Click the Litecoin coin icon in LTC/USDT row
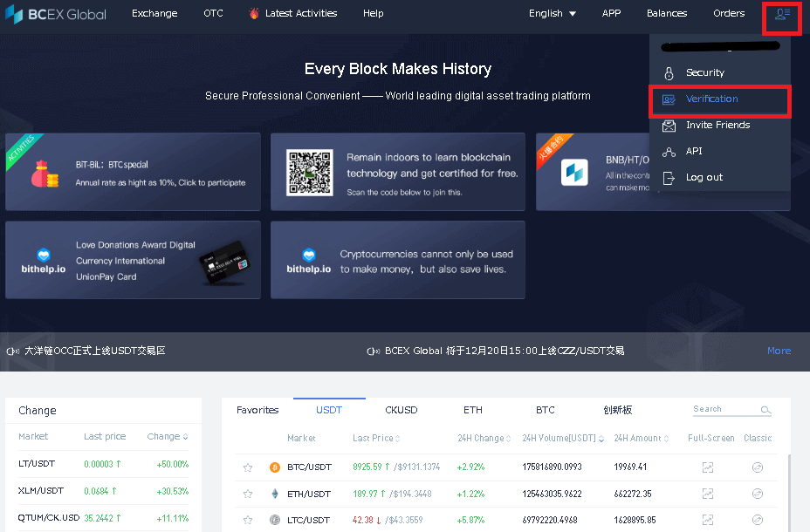Screen dimensions: 810x532 tap(275, 520)
